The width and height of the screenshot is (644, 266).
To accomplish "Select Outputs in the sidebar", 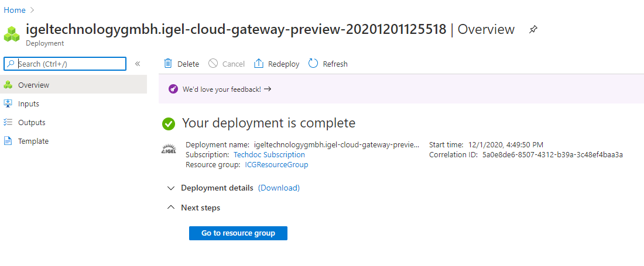I will pyautogui.click(x=32, y=122).
